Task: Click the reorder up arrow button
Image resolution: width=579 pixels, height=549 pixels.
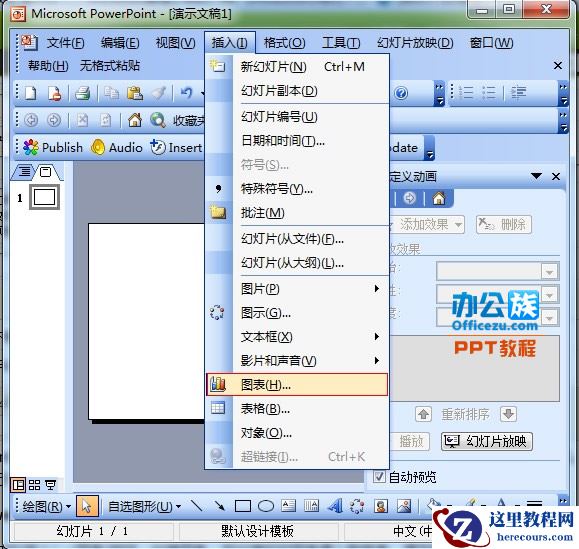Action: 423,414
